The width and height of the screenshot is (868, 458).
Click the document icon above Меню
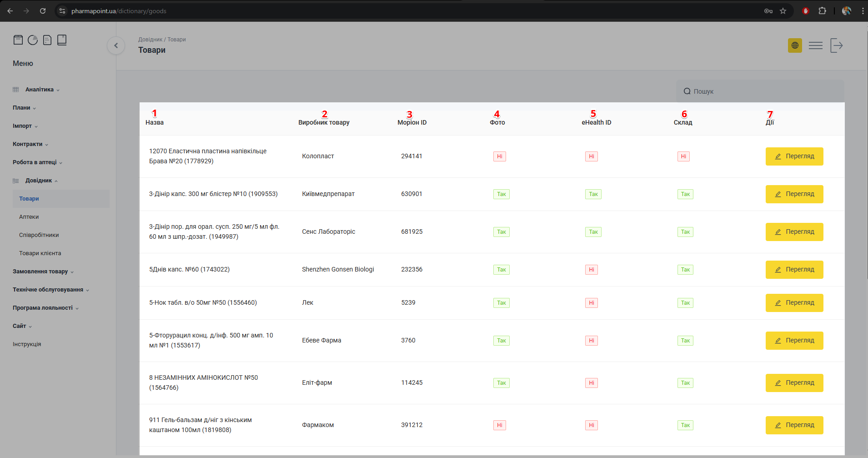pyautogui.click(x=47, y=40)
